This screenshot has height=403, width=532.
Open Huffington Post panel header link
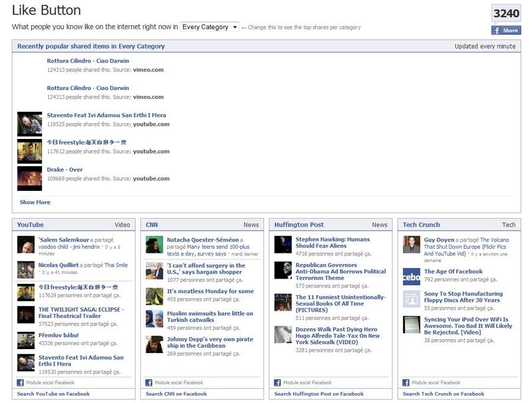tap(299, 225)
